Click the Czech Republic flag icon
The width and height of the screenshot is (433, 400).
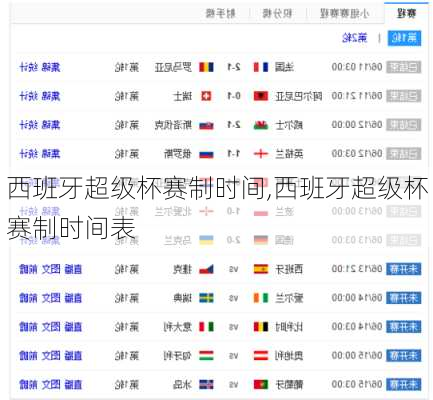(x=206, y=269)
